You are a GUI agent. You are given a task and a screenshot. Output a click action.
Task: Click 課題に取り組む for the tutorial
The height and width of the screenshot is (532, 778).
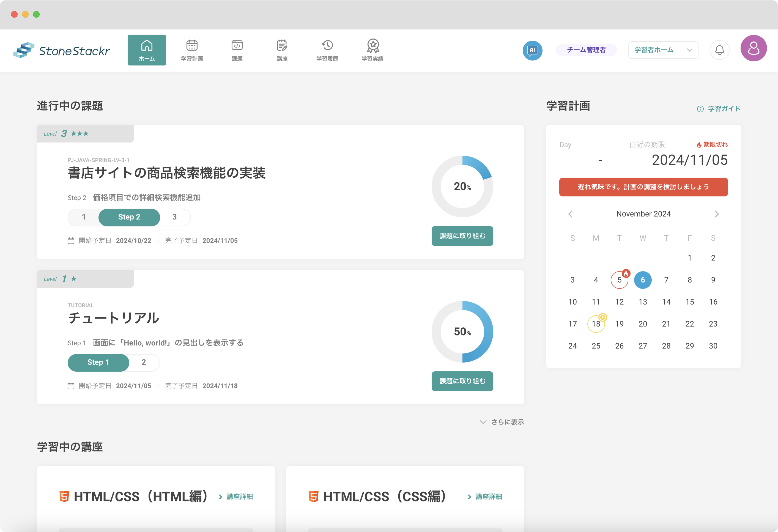pos(462,381)
